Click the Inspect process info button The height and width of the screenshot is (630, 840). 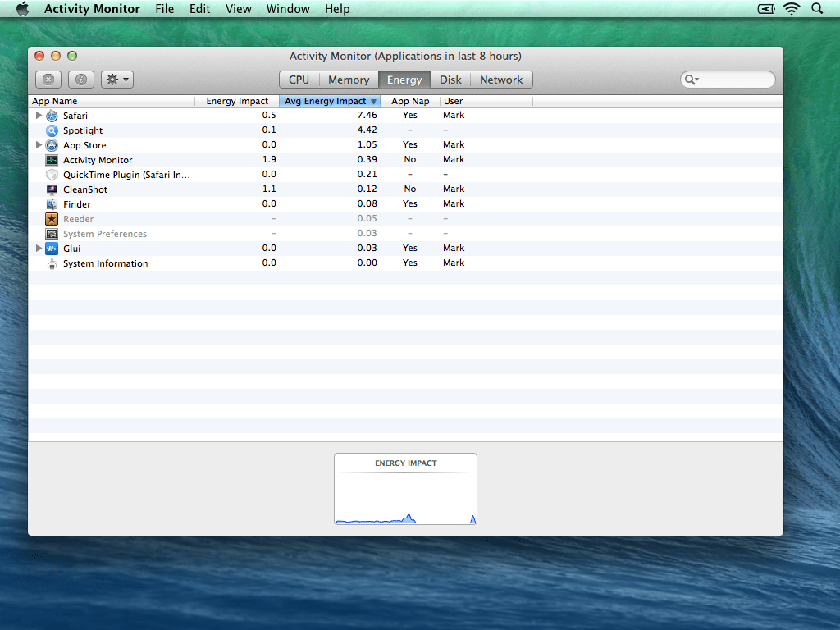pyautogui.click(x=81, y=80)
